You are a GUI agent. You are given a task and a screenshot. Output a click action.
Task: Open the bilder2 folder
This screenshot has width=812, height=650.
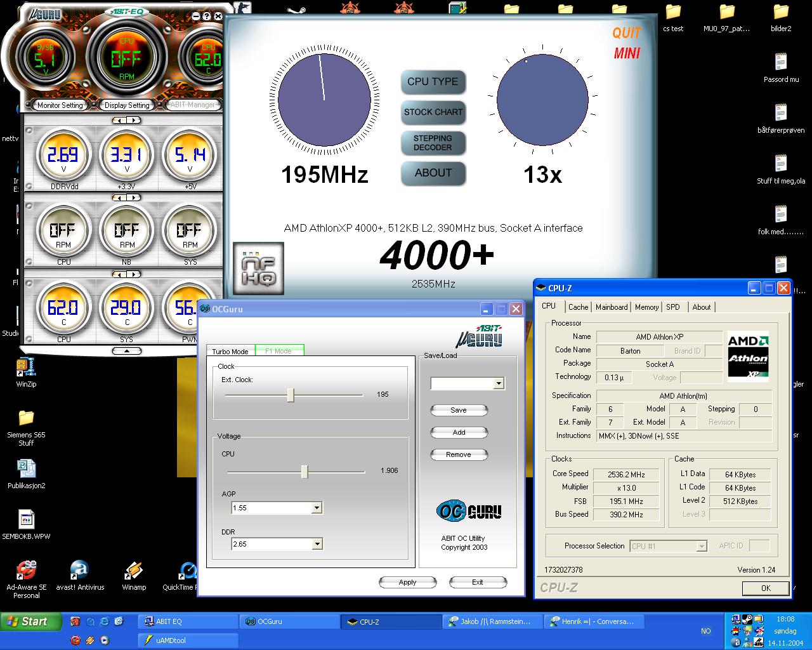(x=781, y=18)
